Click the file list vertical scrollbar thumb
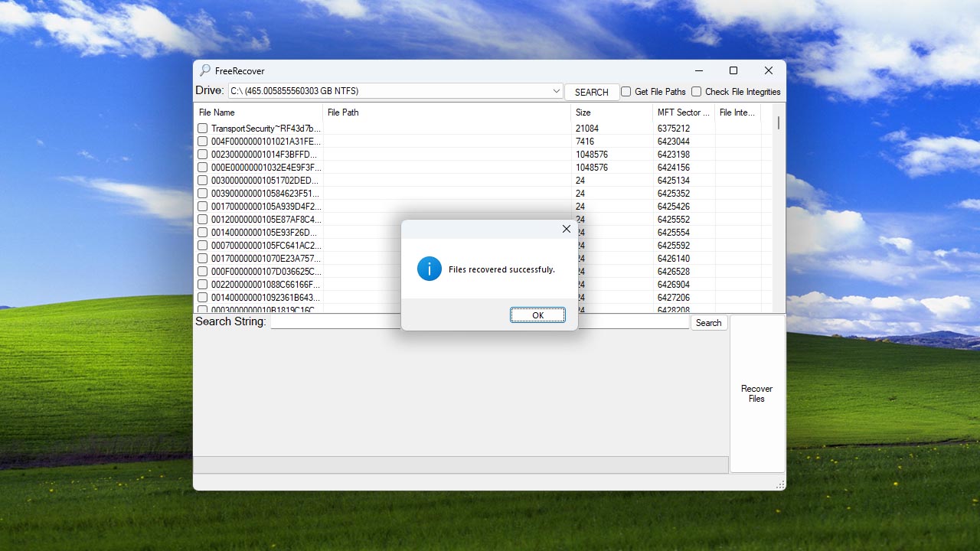 (x=779, y=122)
